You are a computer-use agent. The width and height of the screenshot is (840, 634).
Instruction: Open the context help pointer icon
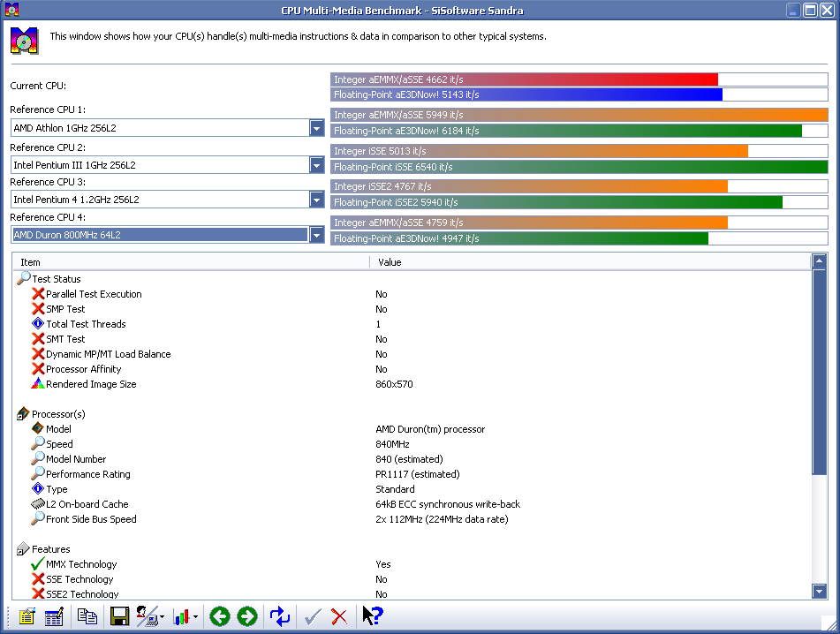[x=372, y=616]
